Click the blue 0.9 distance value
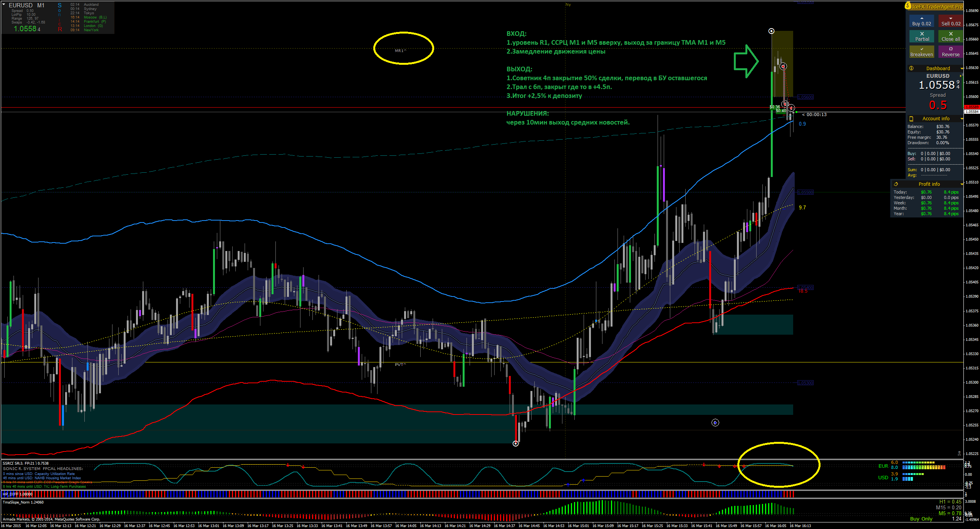Viewport: 980px width, 529px height. pyautogui.click(x=802, y=124)
